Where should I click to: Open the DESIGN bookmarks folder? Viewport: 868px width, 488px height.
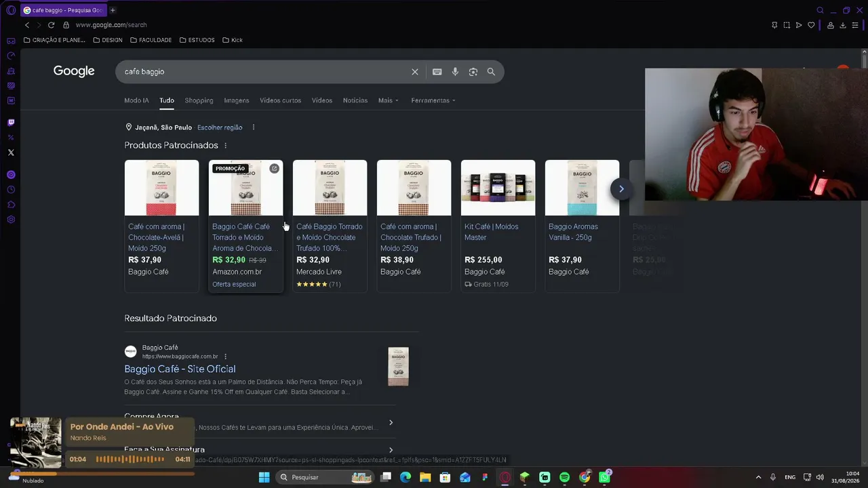[108, 40]
